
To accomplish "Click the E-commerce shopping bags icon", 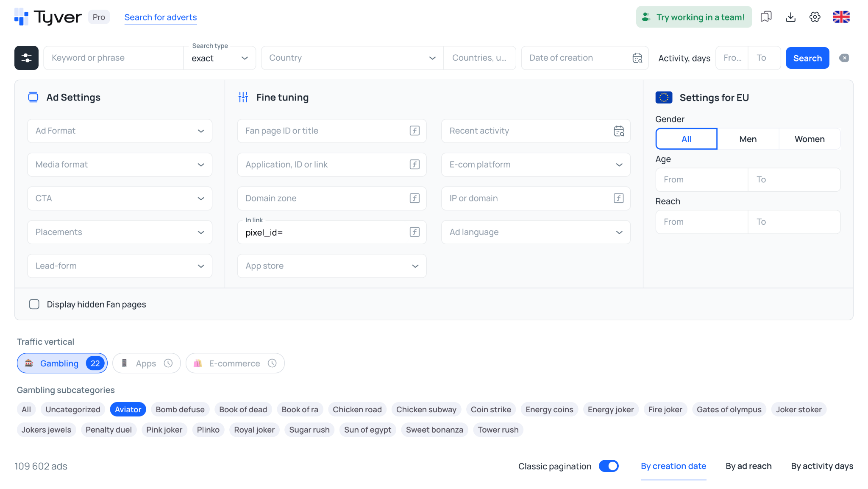I will click(198, 363).
